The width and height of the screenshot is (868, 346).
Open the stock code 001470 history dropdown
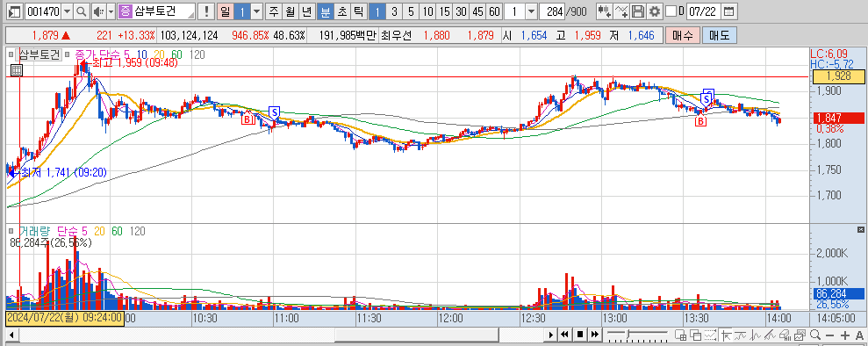[x=68, y=11]
